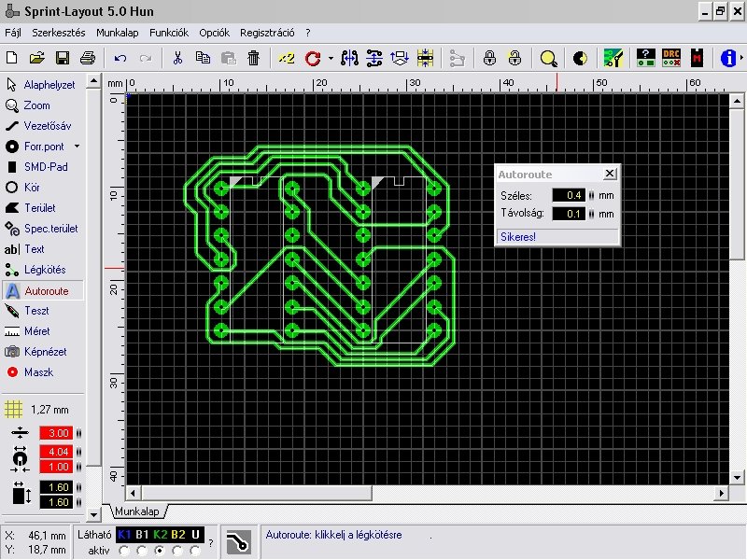747x560 pixels.
Task: Click the pad outer diameter 4.04
Action: [56, 451]
